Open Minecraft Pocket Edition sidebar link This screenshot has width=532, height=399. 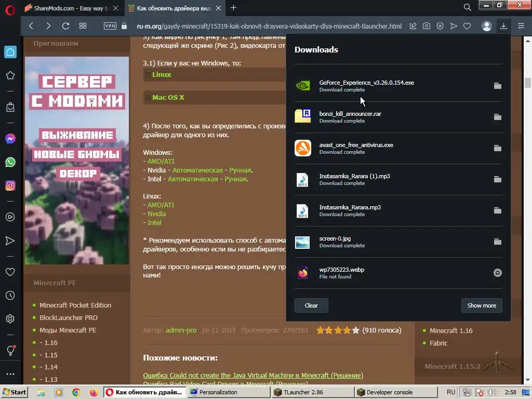tap(75, 305)
